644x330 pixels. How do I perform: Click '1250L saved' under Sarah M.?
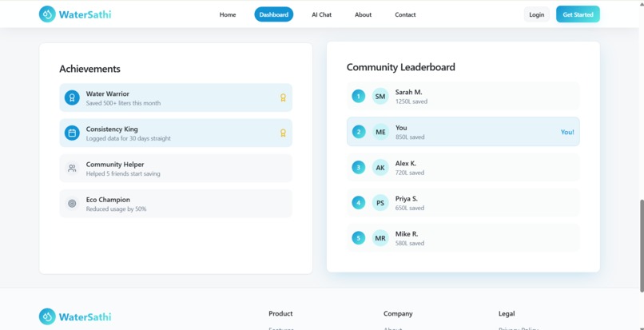[x=411, y=101]
